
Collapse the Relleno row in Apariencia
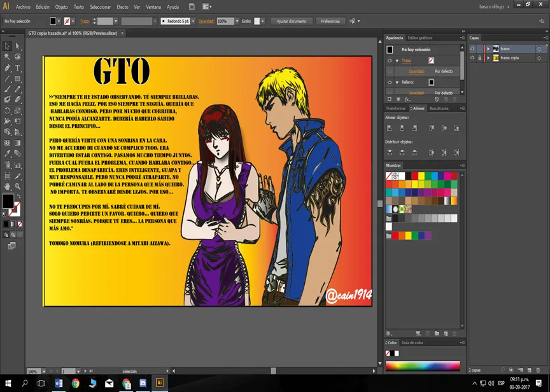397,82
